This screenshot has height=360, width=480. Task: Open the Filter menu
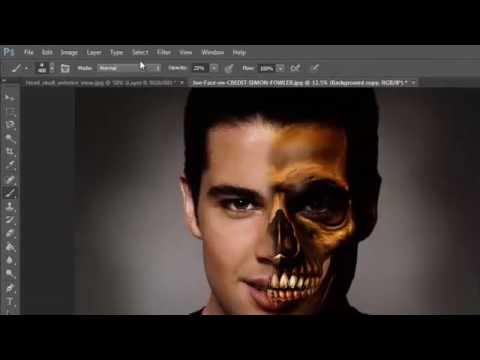[164, 52]
